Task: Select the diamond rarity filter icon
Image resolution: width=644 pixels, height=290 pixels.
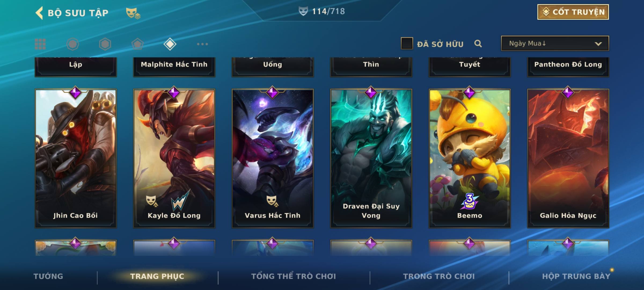Action: (x=170, y=44)
